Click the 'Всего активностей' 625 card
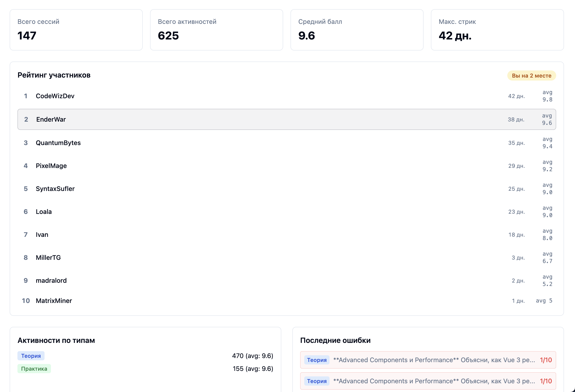The height and width of the screenshot is (392, 575). 216,30
